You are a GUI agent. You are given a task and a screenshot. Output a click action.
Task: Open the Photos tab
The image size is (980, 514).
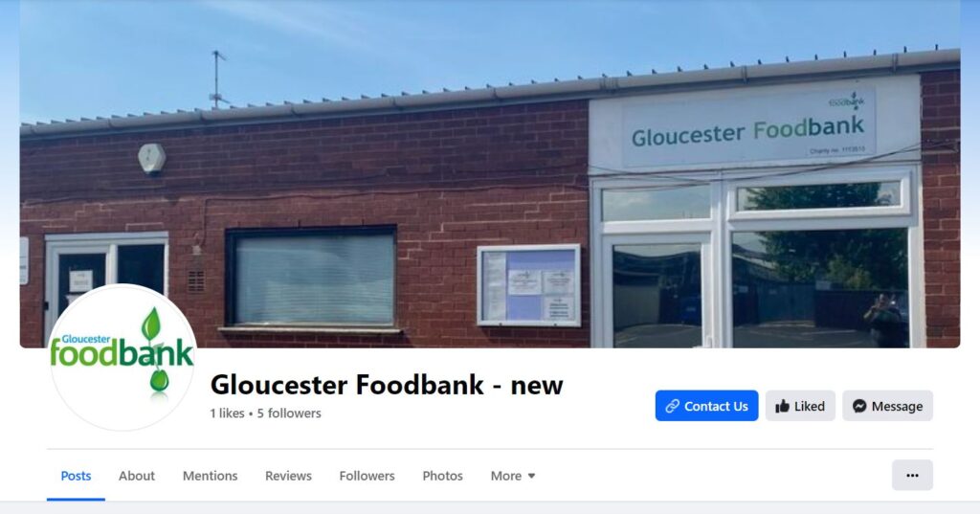pyautogui.click(x=442, y=476)
